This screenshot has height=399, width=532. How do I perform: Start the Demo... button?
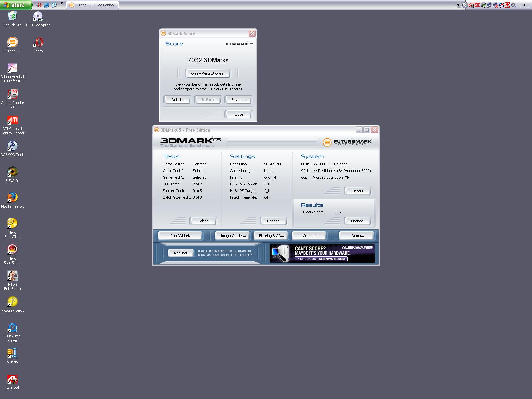(357, 236)
